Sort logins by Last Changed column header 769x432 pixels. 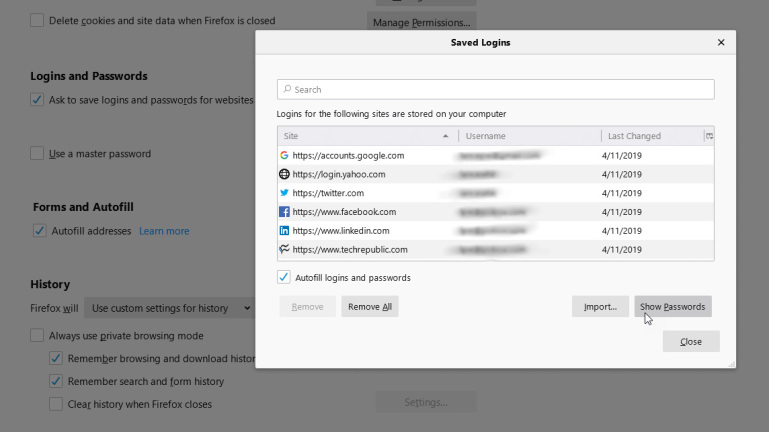652,136
